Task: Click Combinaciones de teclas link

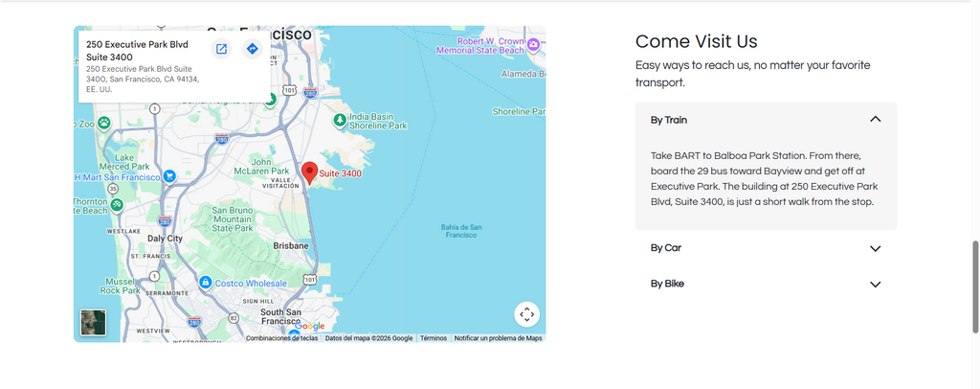Action: 281,338
